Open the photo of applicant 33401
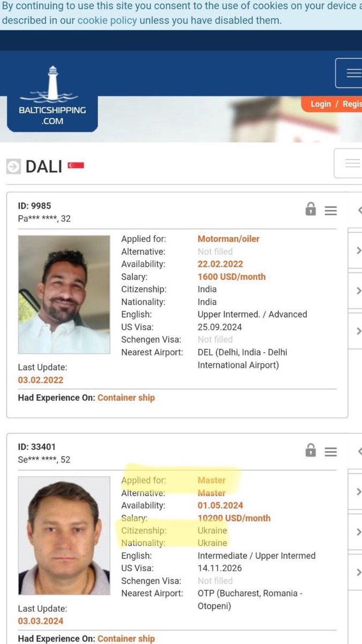This screenshot has width=362, height=644. click(x=64, y=536)
